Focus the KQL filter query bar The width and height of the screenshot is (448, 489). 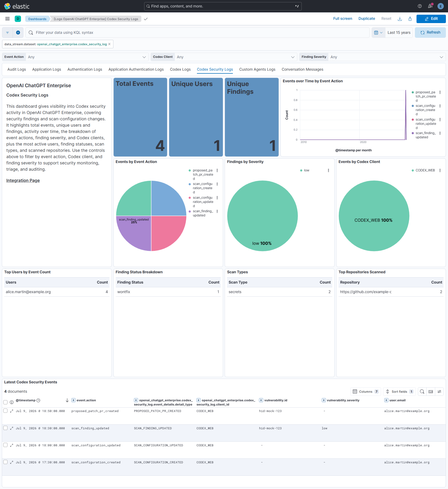tap(197, 32)
